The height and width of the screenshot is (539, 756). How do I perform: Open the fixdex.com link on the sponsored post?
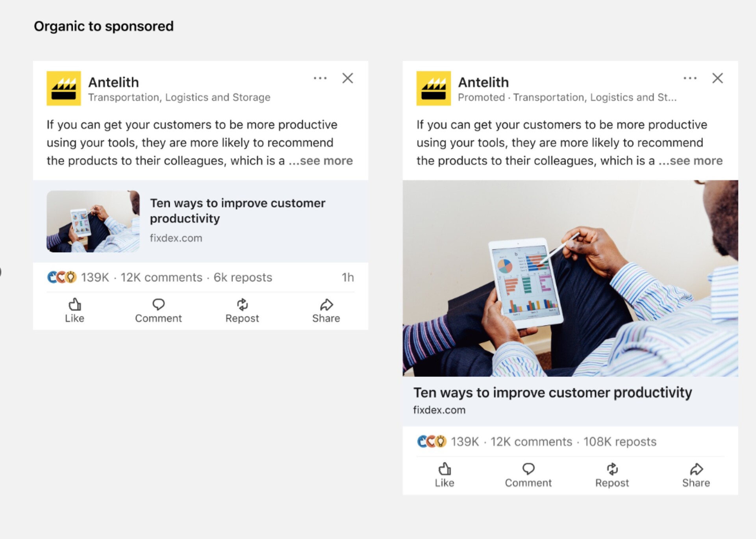pyautogui.click(x=439, y=409)
